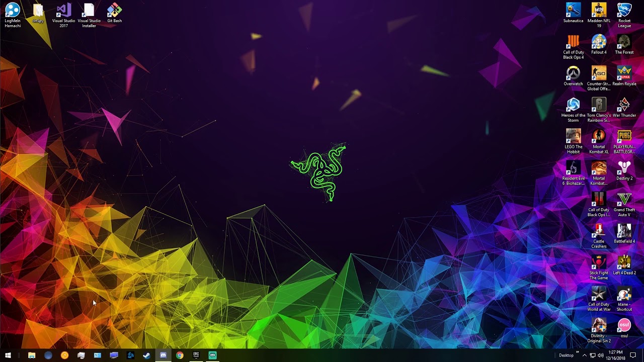This screenshot has height=362, width=644.
Task: Click the Desktop toolbar label
Action: point(566,355)
